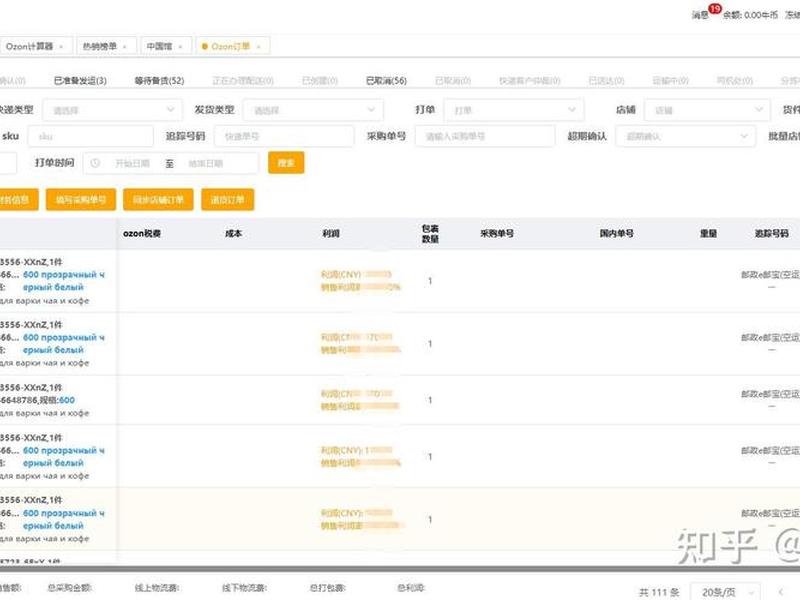This screenshot has width=800, height=600.
Task: Click the 成本 column header
Action: [x=234, y=234]
